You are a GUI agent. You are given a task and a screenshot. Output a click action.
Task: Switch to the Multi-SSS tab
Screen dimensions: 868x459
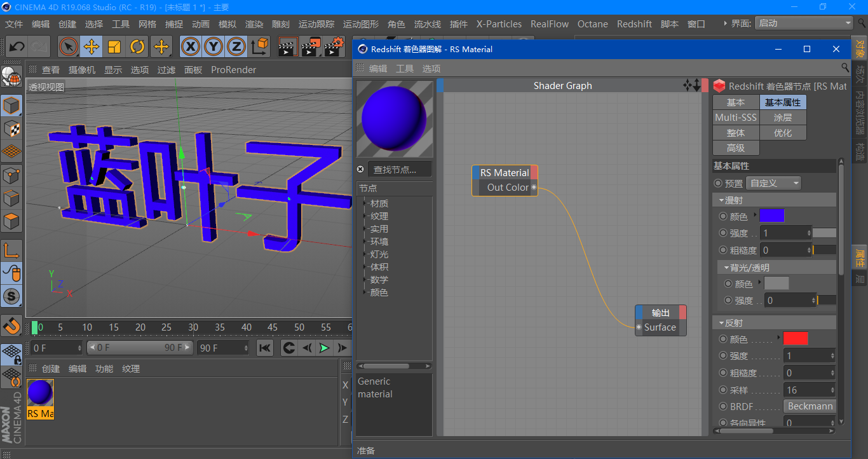click(x=736, y=118)
